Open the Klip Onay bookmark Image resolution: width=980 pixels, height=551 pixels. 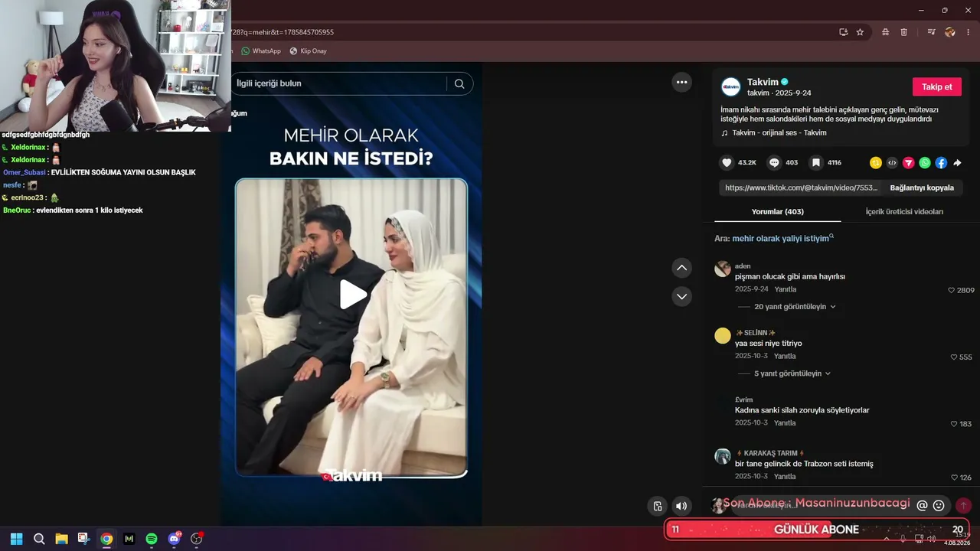(x=308, y=51)
